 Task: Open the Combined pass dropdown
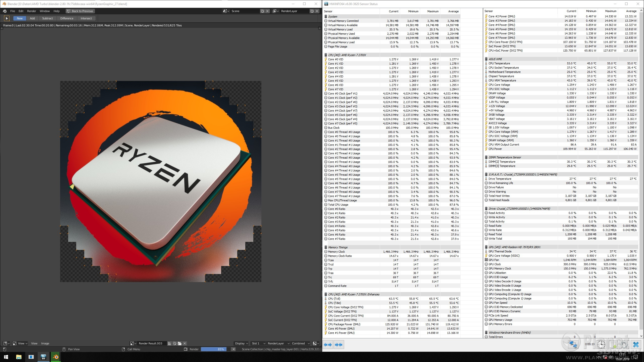click(300, 343)
